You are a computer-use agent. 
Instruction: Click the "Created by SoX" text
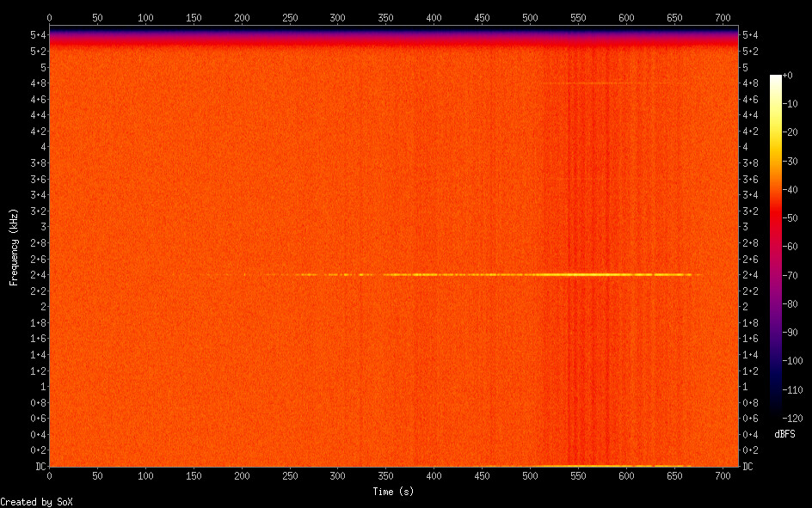[x=36, y=501]
